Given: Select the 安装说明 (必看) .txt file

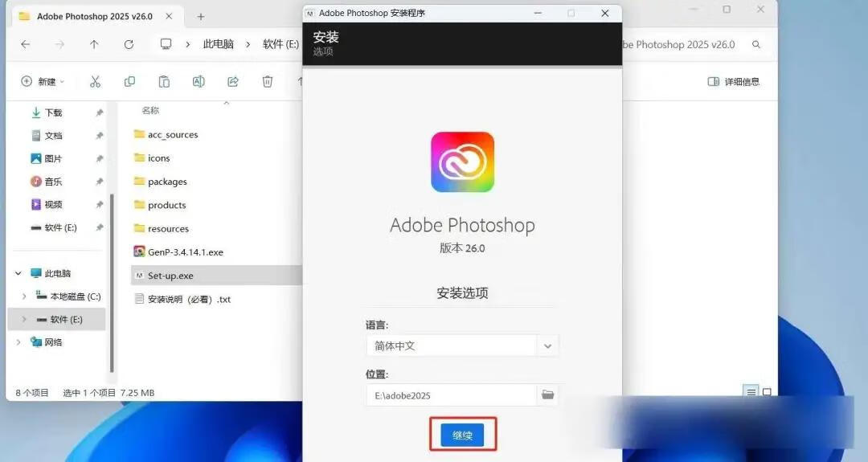Looking at the screenshot, I should [x=182, y=300].
